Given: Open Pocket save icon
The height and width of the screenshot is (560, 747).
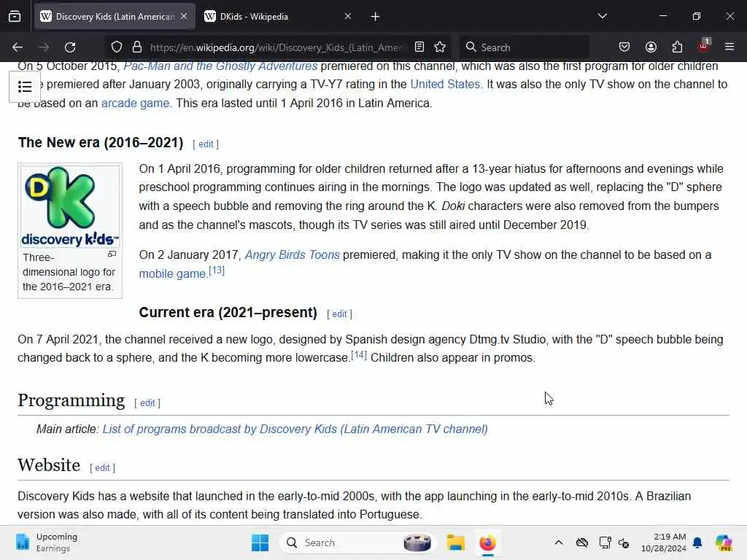Looking at the screenshot, I should tap(624, 47).
